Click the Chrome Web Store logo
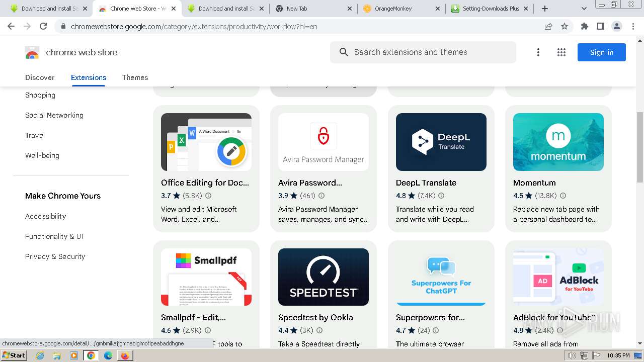This screenshot has width=644, height=362. 32,52
